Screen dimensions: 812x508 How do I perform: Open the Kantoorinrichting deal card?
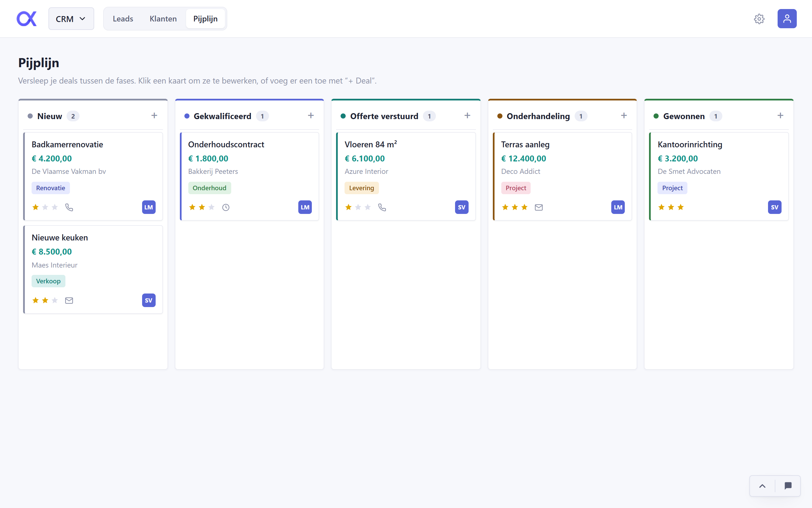[x=719, y=176]
